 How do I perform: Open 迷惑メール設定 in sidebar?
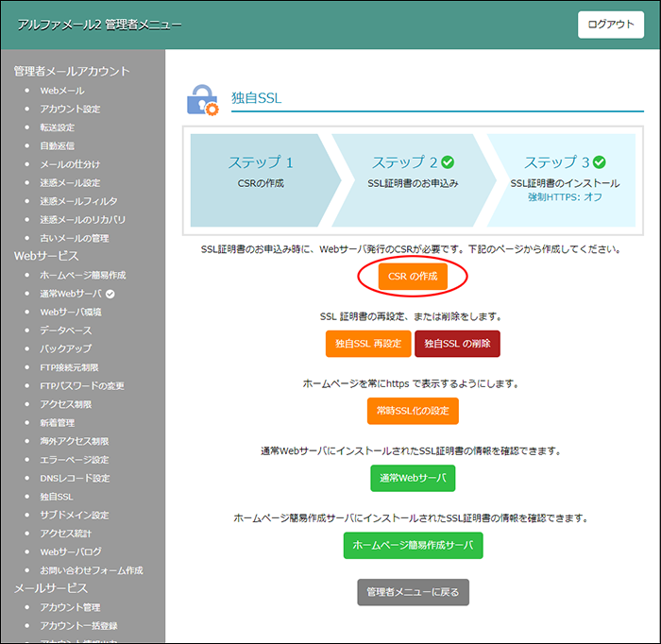pyautogui.click(x=70, y=183)
